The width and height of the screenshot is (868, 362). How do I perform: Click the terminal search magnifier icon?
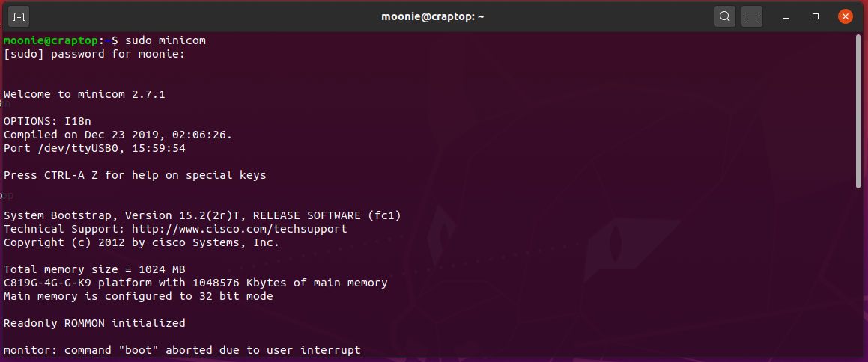pos(724,16)
